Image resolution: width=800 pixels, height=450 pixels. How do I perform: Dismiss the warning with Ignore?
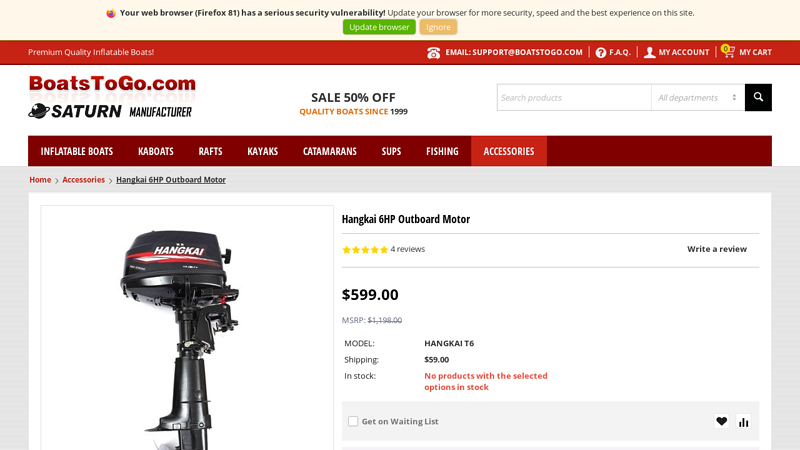(438, 27)
